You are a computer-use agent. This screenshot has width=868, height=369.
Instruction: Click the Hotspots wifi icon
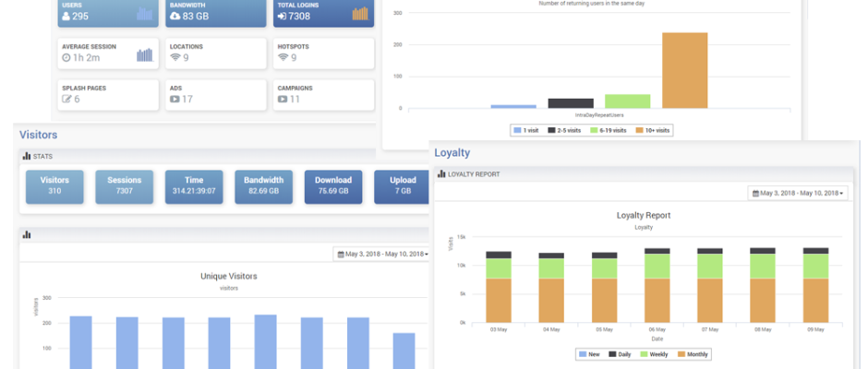[x=283, y=57]
